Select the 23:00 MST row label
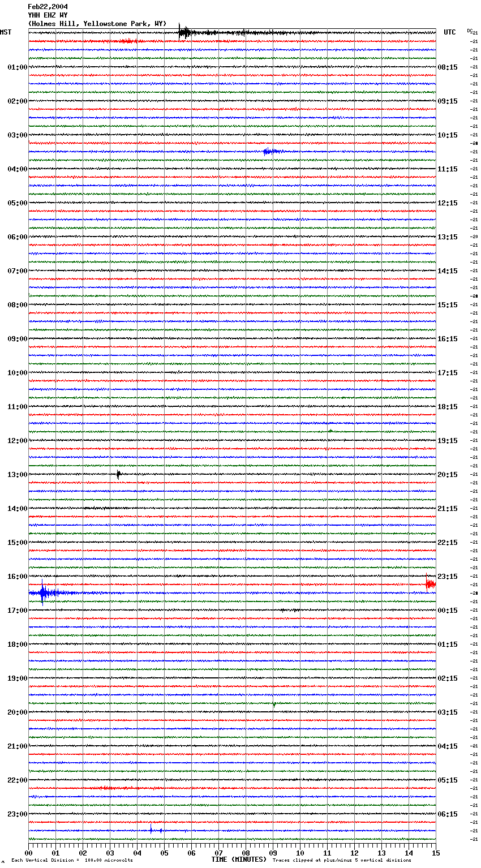This screenshot has height=868, width=481. coord(18,814)
